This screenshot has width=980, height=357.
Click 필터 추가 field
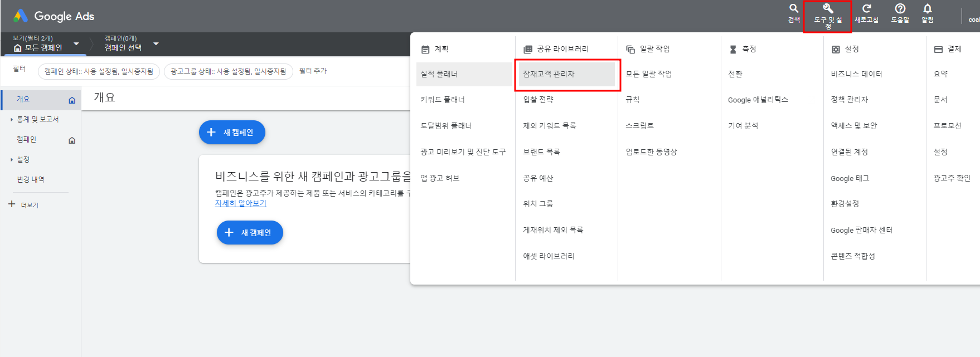(x=313, y=71)
